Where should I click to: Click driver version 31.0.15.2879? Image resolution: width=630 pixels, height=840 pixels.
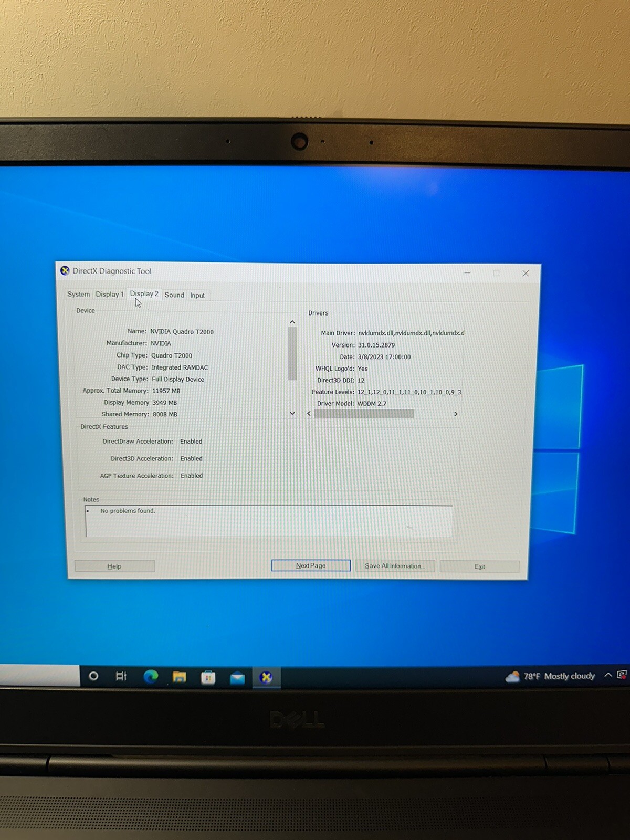[376, 345]
